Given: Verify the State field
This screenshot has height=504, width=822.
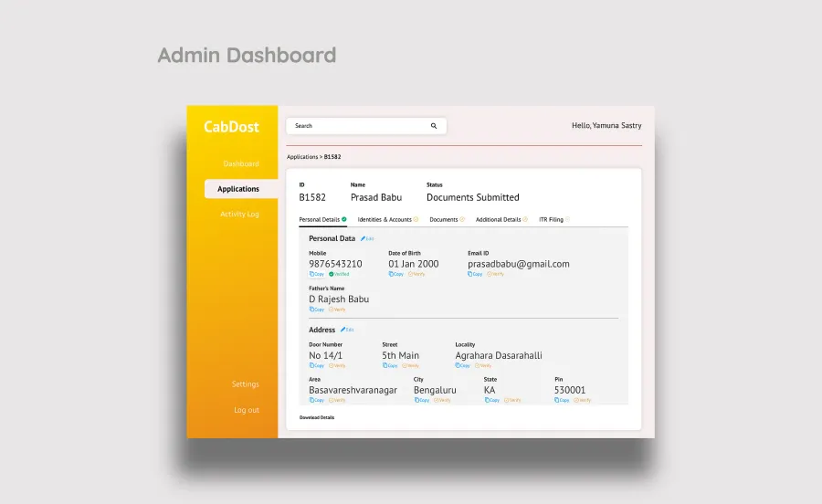Looking at the screenshot, I should (x=512, y=400).
